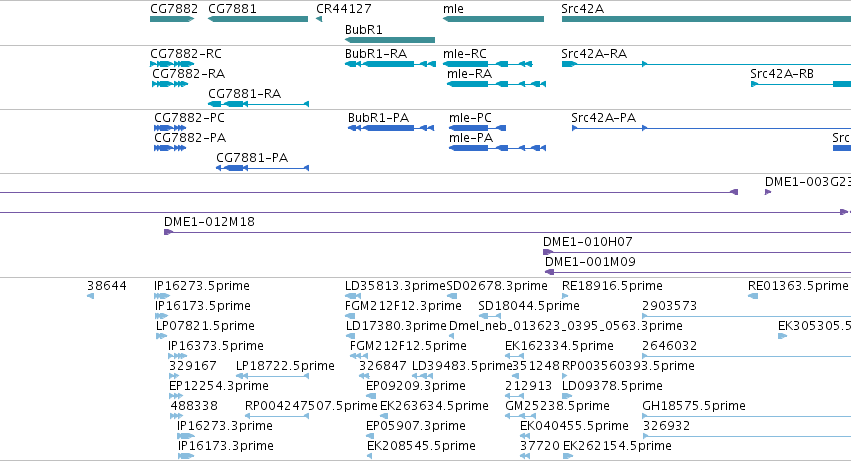
Task: Click the DME1-012M18 clone label
Action: (209, 222)
